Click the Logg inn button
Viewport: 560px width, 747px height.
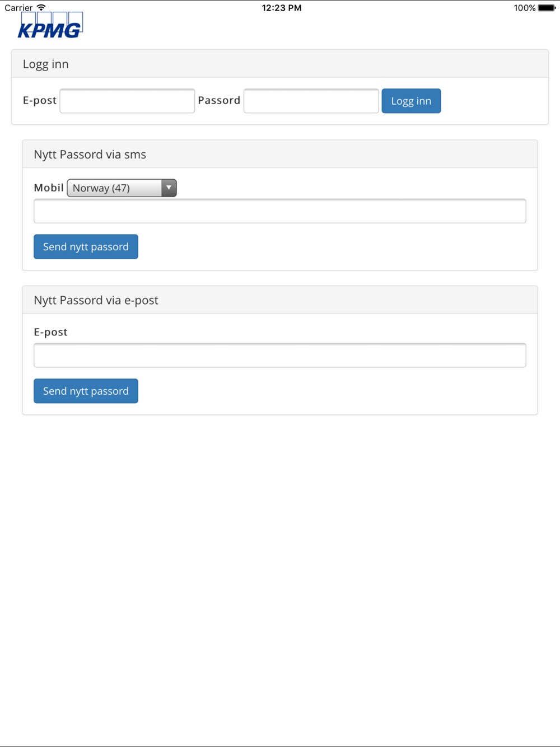(411, 101)
